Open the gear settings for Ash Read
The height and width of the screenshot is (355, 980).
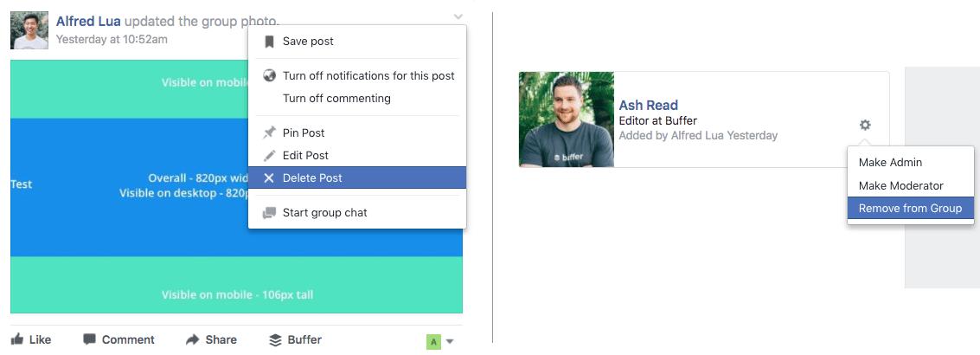865,125
